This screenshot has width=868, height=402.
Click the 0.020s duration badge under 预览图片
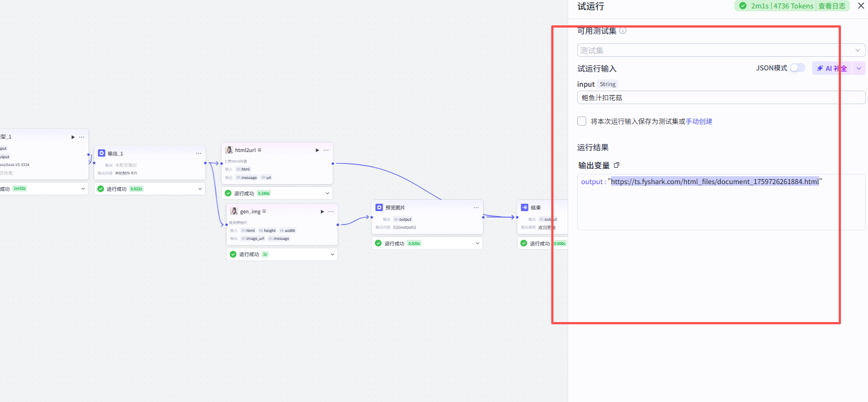tap(414, 244)
